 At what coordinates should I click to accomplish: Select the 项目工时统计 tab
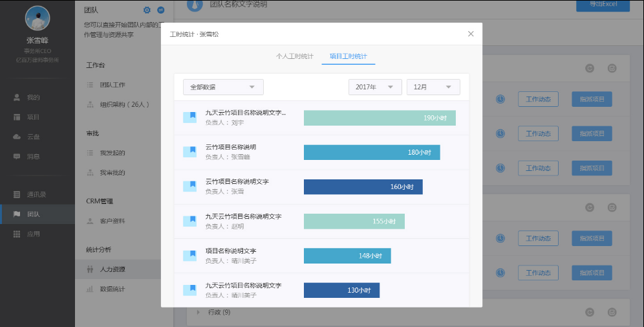click(349, 56)
